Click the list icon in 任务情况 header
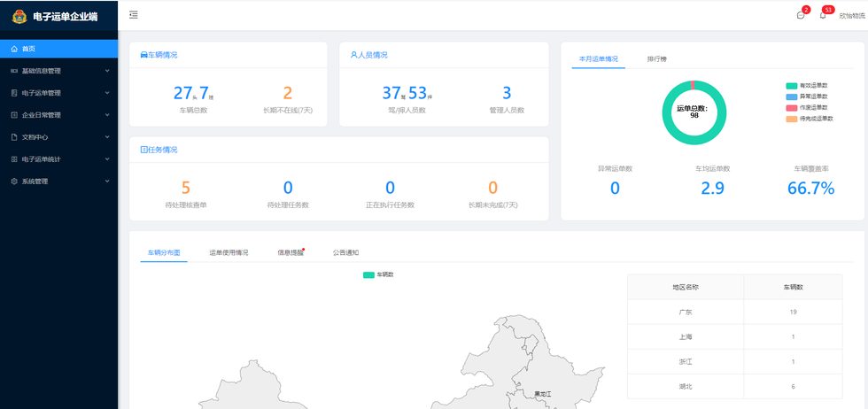This screenshot has height=409, width=868. [x=143, y=150]
